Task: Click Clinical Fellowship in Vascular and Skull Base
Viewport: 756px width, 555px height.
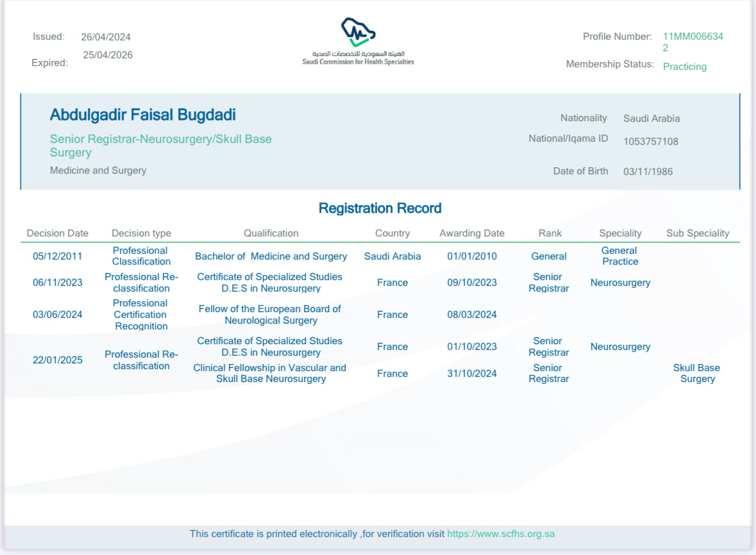Action: [x=270, y=373]
